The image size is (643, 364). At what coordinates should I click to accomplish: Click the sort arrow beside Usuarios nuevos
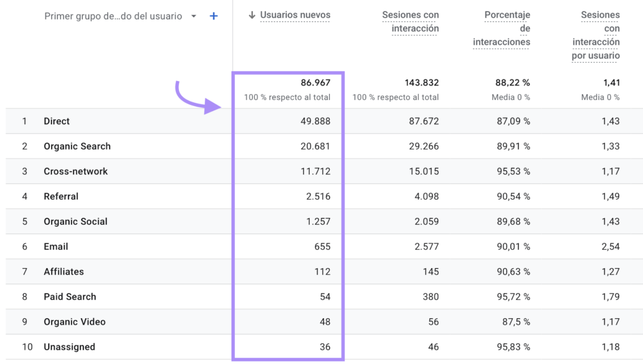click(252, 15)
